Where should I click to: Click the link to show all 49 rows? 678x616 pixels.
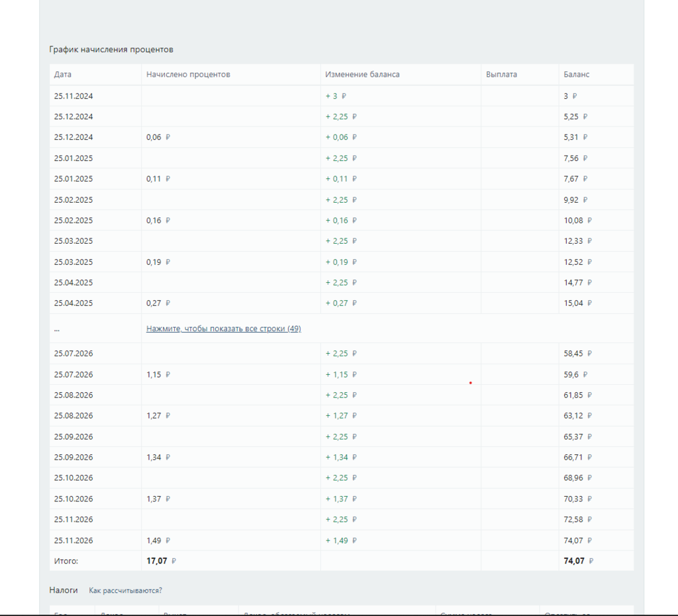pos(223,329)
